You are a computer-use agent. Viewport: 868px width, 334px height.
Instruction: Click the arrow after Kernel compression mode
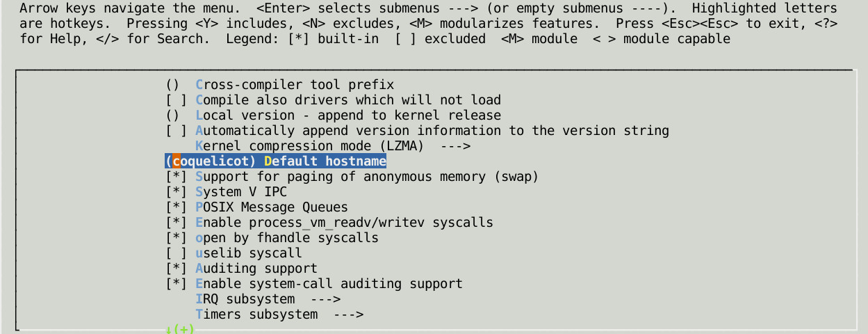[455, 146]
